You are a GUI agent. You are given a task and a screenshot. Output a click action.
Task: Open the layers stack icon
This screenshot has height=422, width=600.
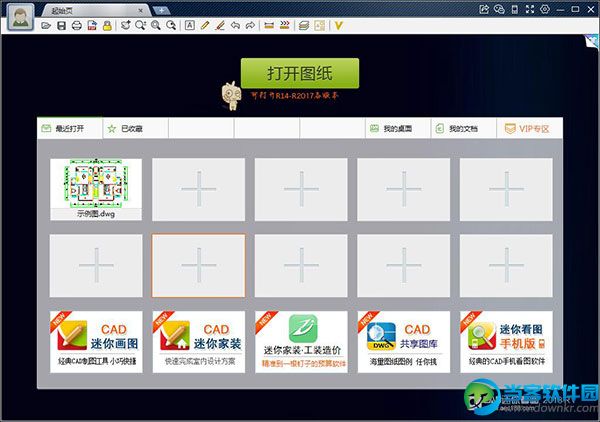click(304, 26)
